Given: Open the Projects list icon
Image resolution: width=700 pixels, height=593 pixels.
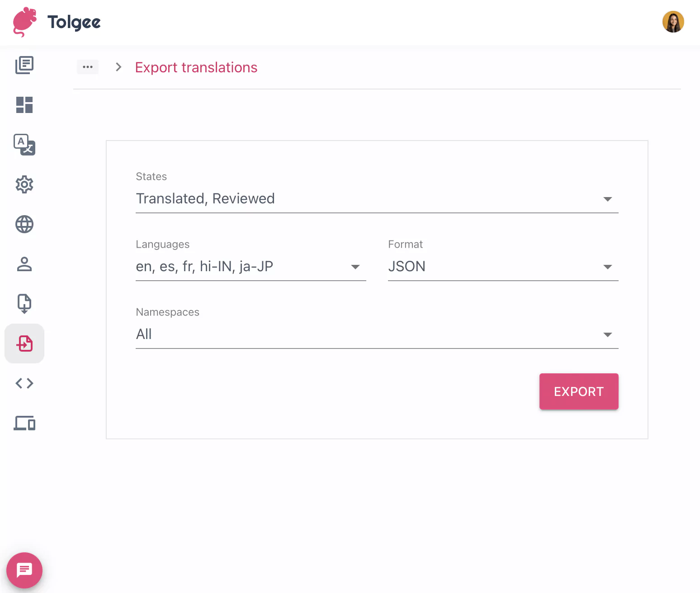Looking at the screenshot, I should tap(24, 65).
